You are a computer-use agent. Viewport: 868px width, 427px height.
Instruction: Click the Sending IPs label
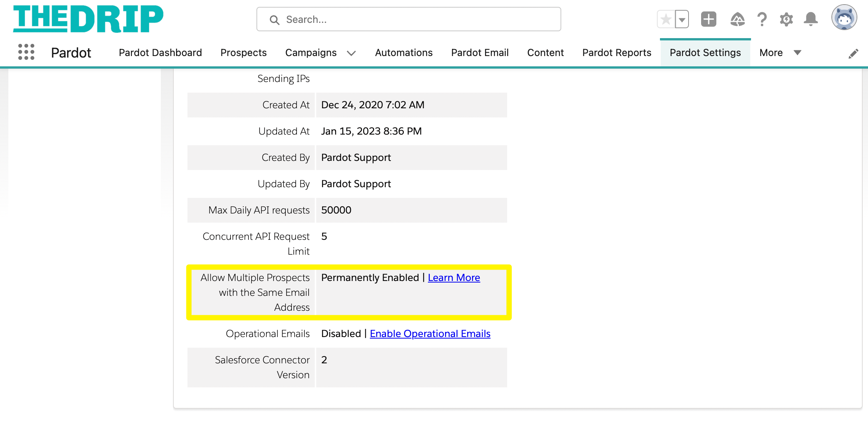(x=283, y=79)
